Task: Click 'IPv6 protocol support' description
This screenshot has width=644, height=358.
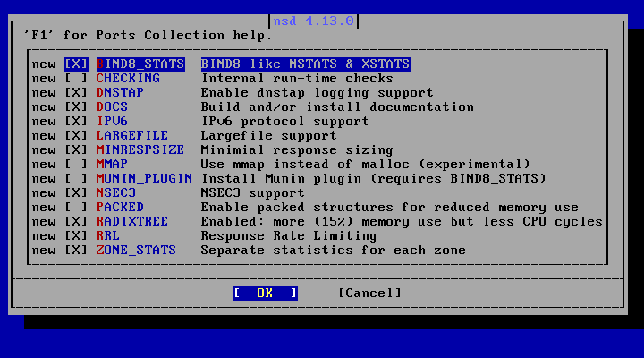Action: click(x=285, y=122)
